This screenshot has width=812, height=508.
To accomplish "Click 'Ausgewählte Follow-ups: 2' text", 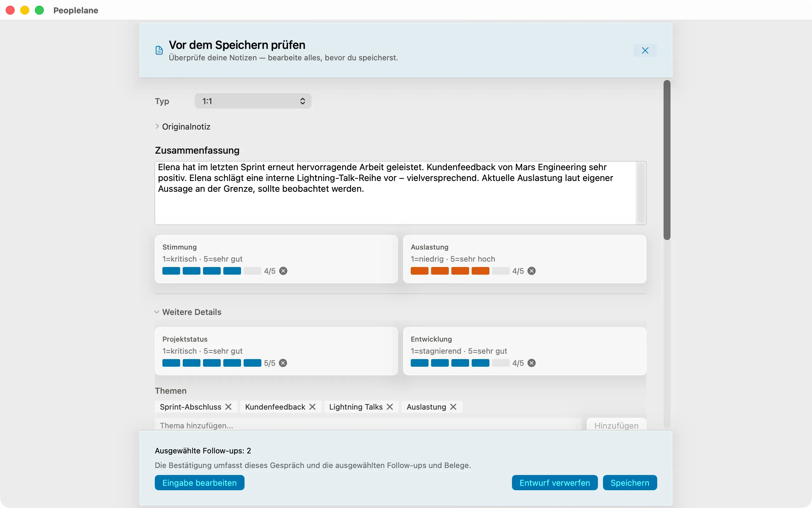I will (203, 451).
